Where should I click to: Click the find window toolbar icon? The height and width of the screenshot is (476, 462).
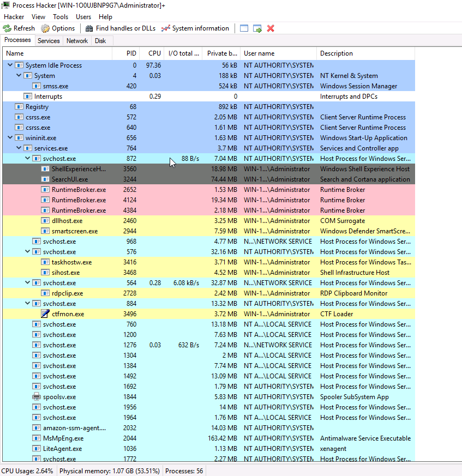pyautogui.click(x=244, y=28)
